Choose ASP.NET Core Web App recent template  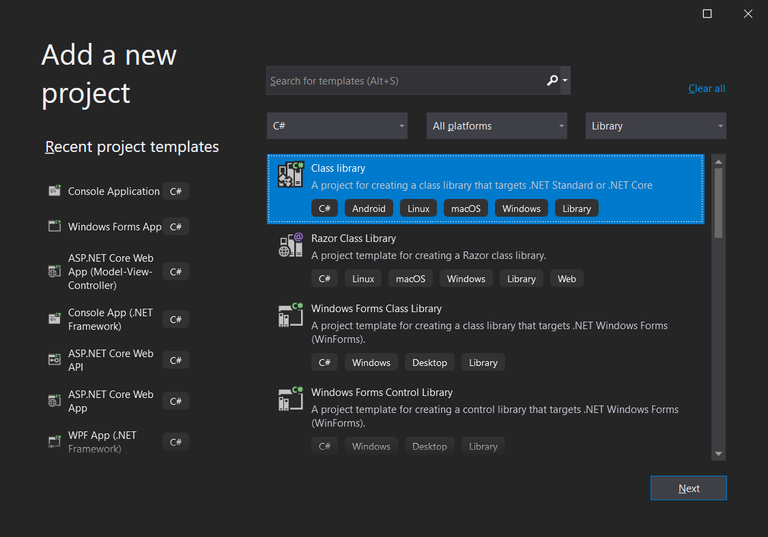coord(110,401)
